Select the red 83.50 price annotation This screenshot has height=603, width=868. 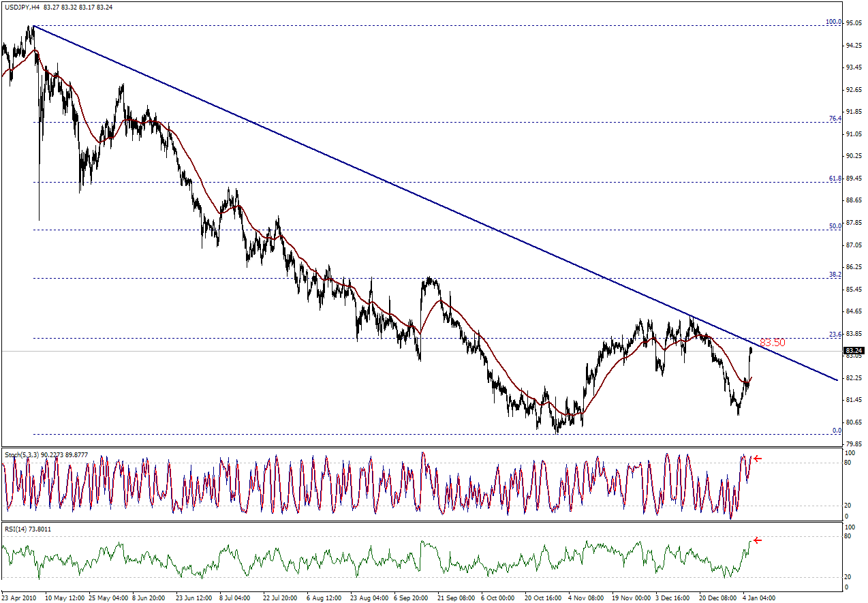[772, 343]
